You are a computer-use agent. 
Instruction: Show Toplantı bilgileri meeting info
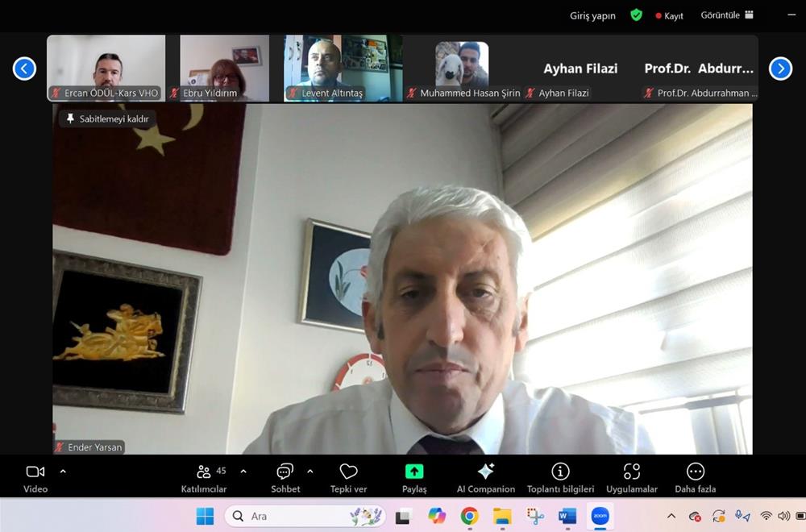pos(560,476)
